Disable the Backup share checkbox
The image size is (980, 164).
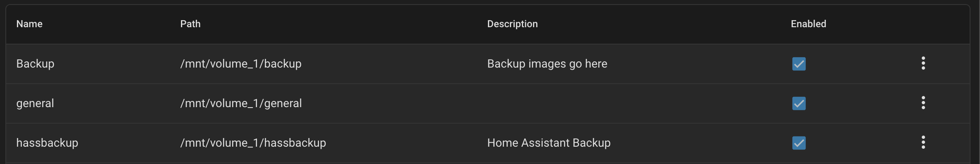click(799, 64)
